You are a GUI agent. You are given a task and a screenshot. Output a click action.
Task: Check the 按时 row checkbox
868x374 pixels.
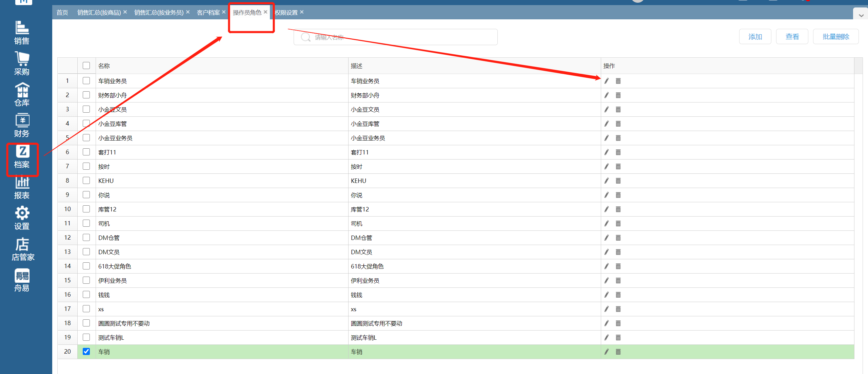tap(86, 166)
